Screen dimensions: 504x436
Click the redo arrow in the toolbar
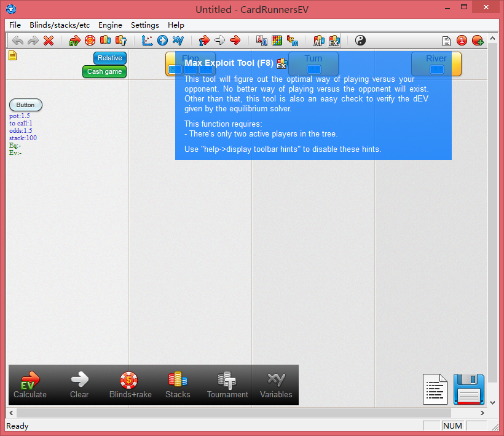(33, 41)
